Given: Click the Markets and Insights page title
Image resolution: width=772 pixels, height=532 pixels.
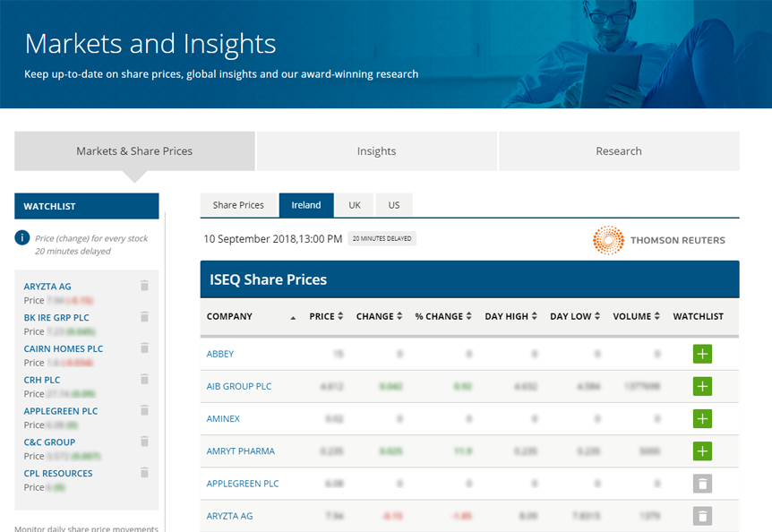Looking at the screenshot, I should click(x=150, y=44).
